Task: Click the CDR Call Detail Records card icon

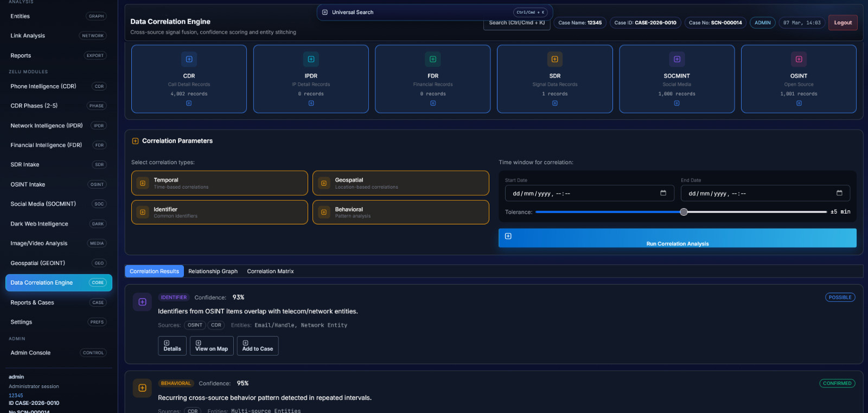Action: pos(189,59)
